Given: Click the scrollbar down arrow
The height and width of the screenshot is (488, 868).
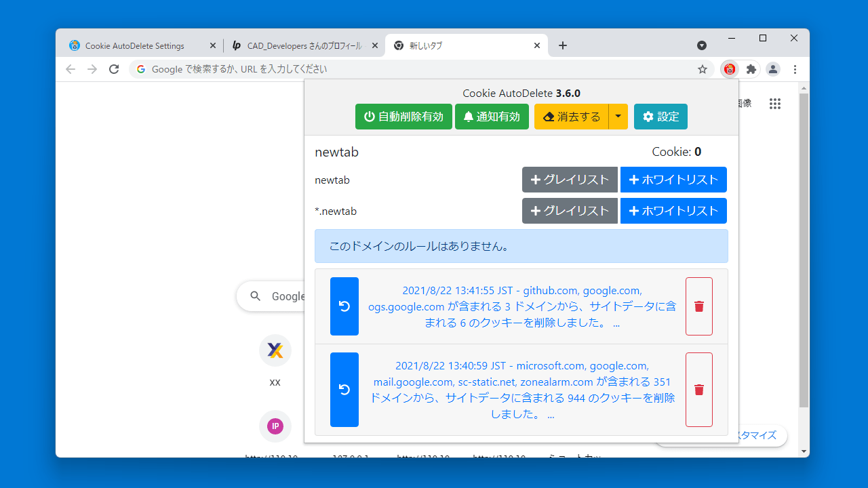Looking at the screenshot, I should (x=804, y=451).
